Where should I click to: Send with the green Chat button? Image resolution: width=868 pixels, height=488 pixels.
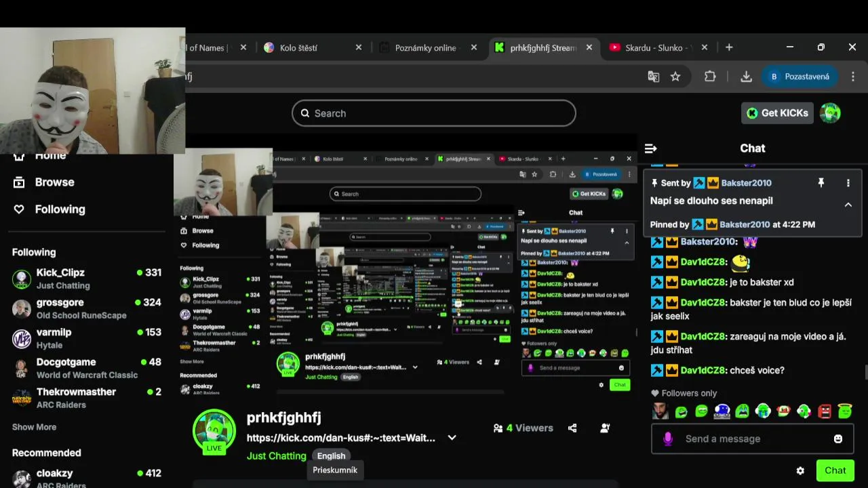point(835,470)
